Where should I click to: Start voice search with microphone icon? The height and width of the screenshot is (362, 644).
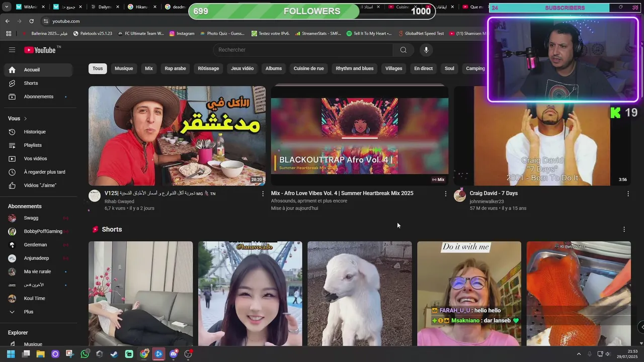pos(426,50)
